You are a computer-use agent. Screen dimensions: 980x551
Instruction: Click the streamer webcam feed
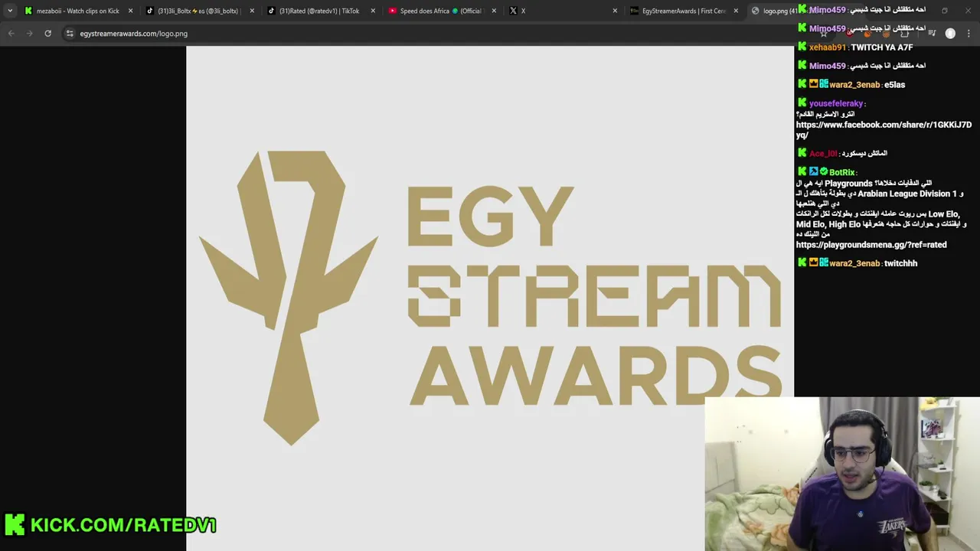842,474
